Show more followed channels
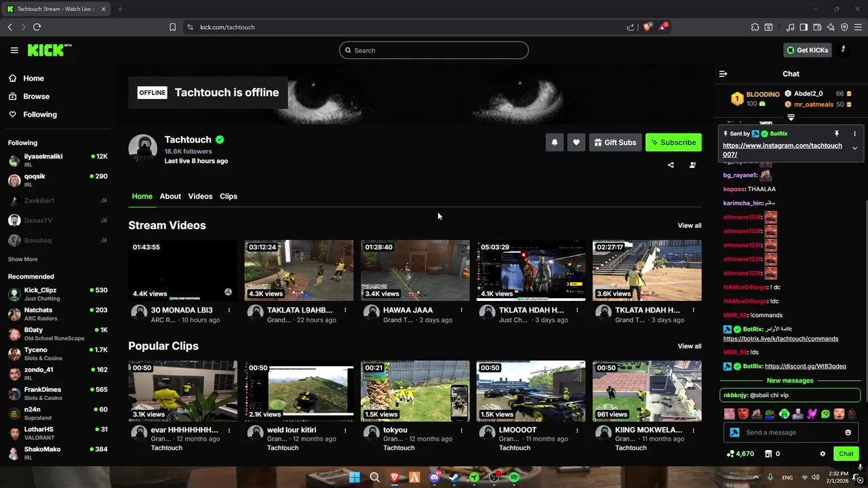The image size is (868, 488). [23, 259]
